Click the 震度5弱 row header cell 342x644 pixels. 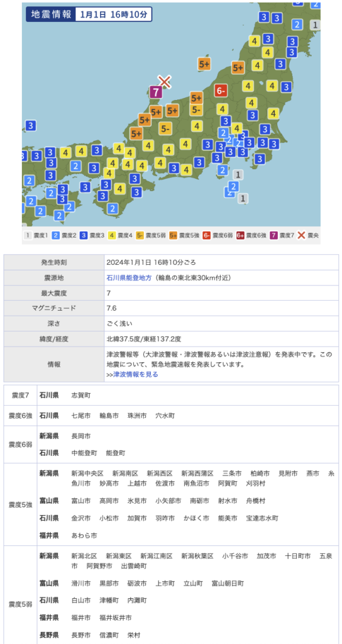point(21,604)
